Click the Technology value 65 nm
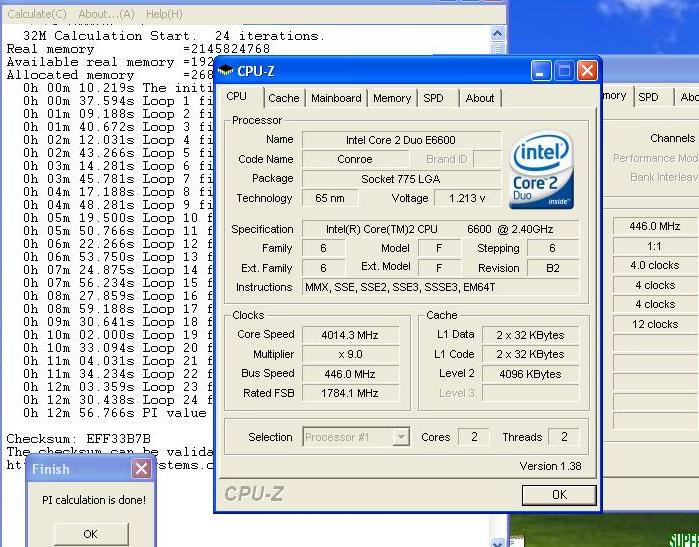Screen dimensions: 699x547 (x=330, y=198)
